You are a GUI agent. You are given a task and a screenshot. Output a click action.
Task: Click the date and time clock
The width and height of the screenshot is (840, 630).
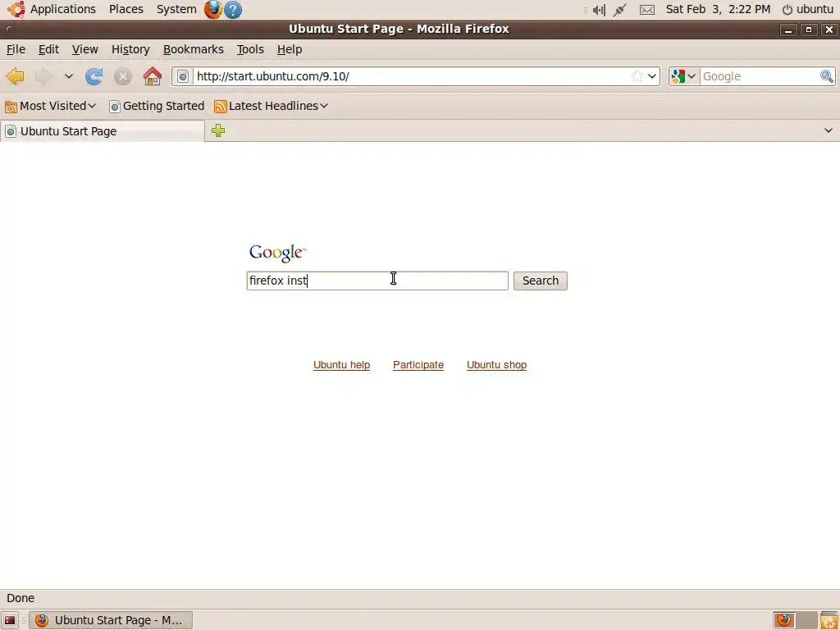(718, 9)
